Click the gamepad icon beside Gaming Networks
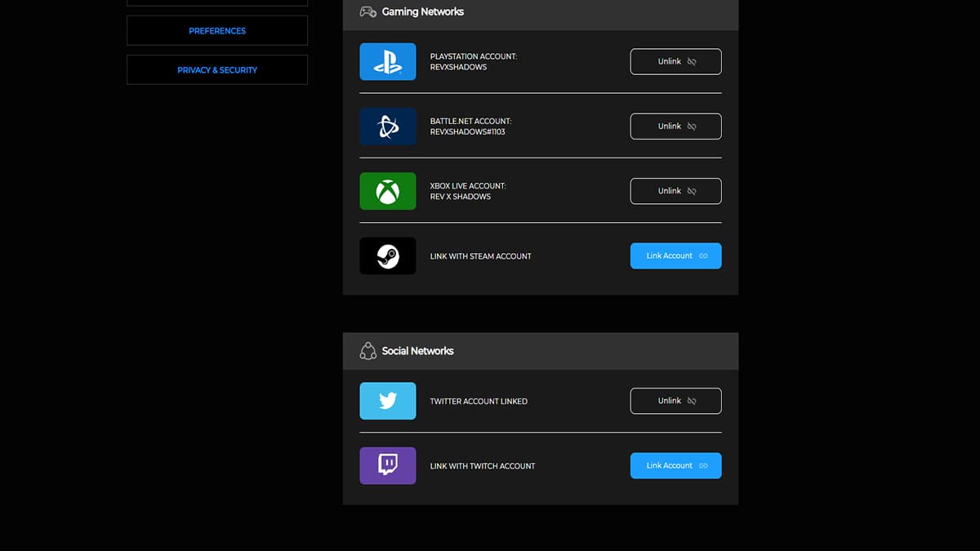This screenshot has width=980, height=551. [x=367, y=11]
